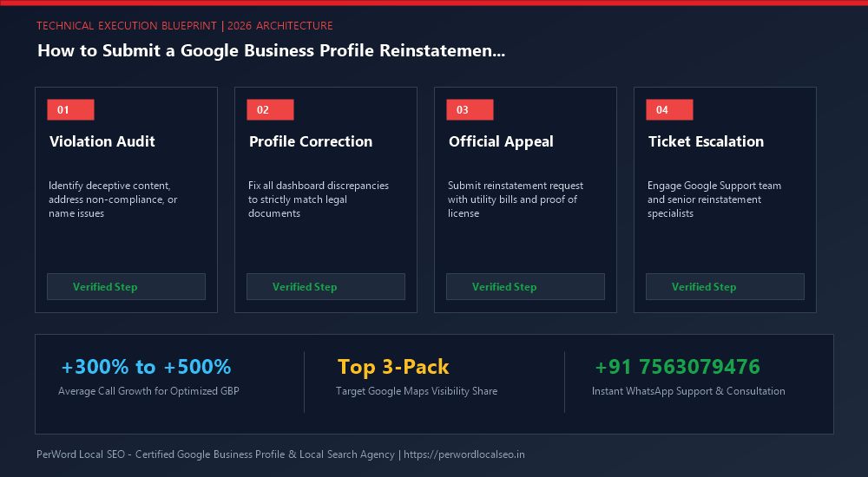Click the 03 step number badge
The width and height of the screenshot is (868, 477).
coord(470,109)
